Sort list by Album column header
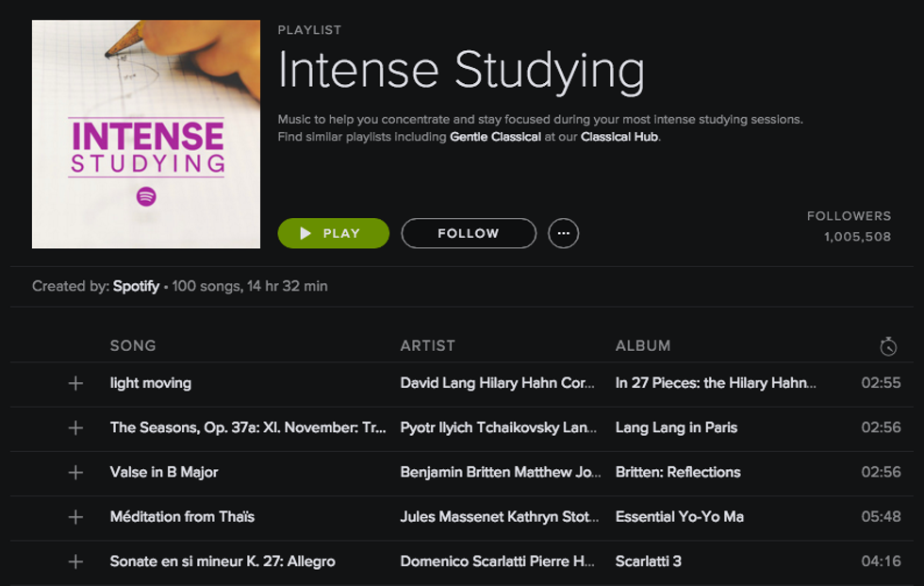 pyautogui.click(x=642, y=345)
